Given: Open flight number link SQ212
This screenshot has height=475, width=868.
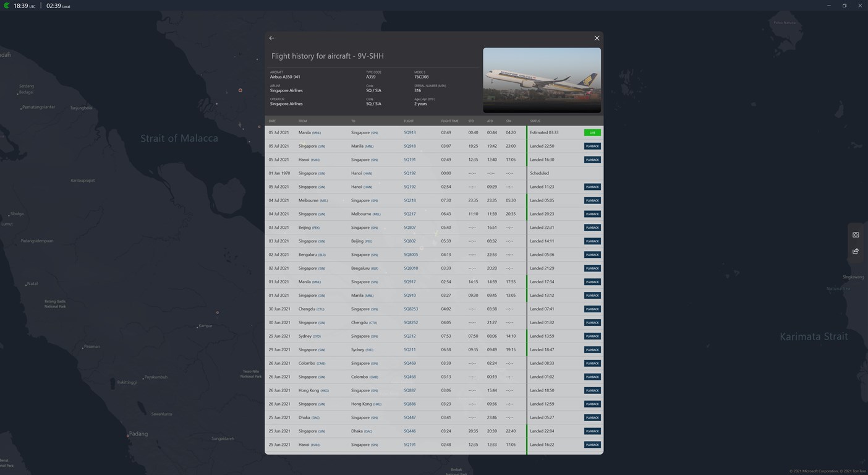Looking at the screenshot, I should (410, 336).
